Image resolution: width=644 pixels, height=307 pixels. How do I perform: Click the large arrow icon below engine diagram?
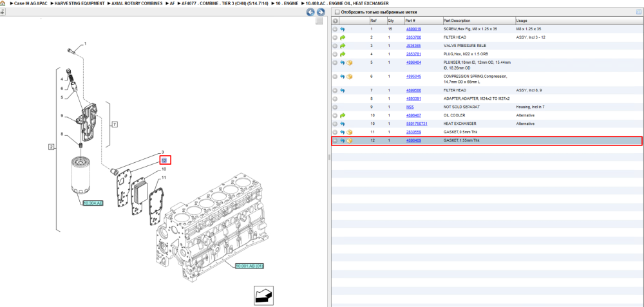point(263,295)
